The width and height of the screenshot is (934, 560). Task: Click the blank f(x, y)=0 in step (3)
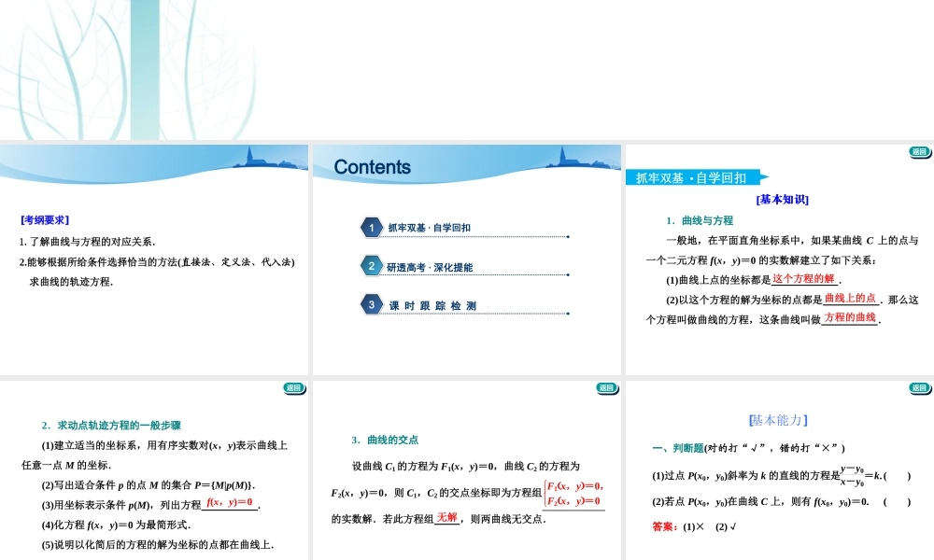coord(227,504)
